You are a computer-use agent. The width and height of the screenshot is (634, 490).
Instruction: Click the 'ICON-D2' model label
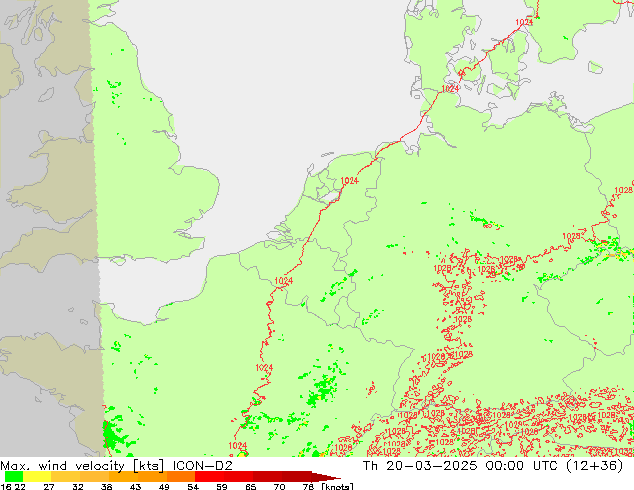point(203,466)
